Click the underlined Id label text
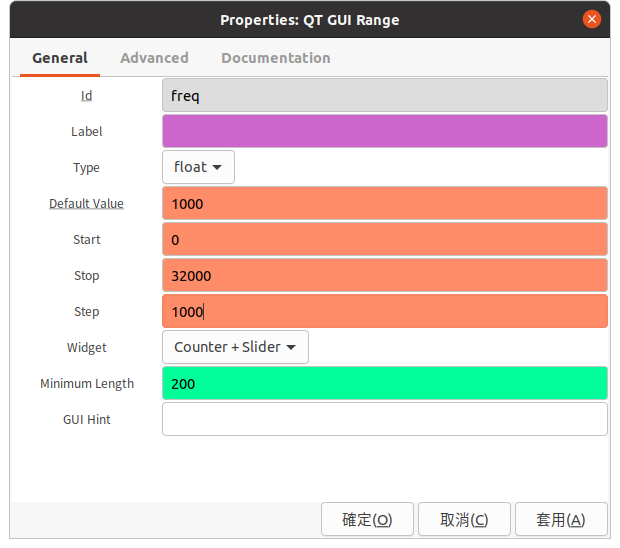Viewport: 620px width, 548px height. coord(86,96)
